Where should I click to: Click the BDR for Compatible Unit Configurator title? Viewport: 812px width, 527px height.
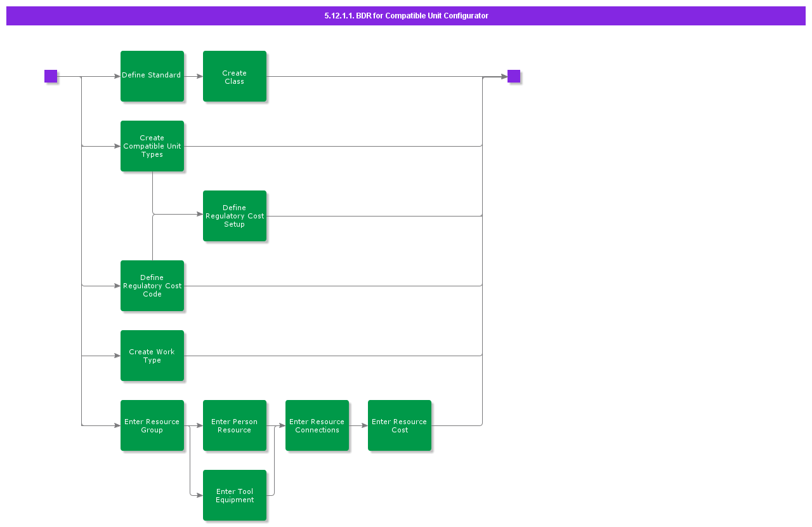406,16
